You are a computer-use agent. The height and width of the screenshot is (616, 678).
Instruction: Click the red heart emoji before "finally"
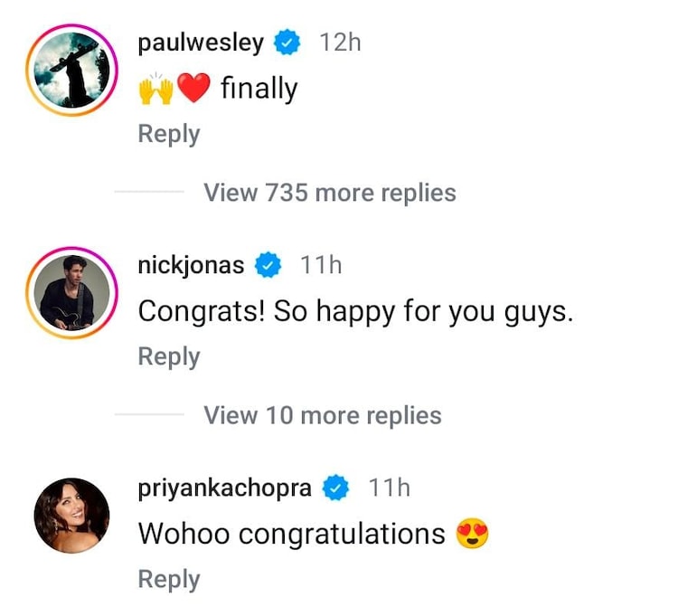coord(192,88)
